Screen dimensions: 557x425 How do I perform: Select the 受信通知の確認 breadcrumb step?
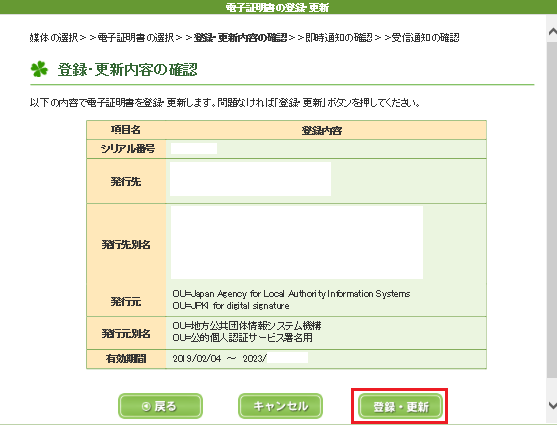(425, 37)
